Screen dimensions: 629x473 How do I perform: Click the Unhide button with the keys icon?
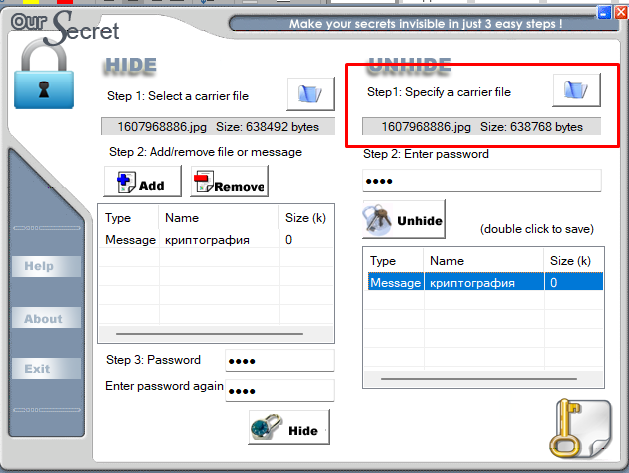tap(404, 219)
